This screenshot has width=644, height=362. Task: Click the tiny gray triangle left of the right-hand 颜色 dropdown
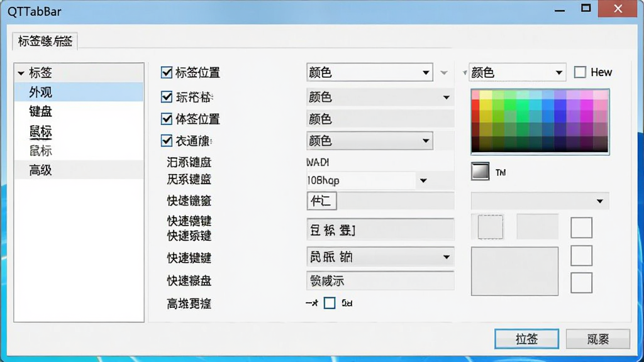pos(465,73)
